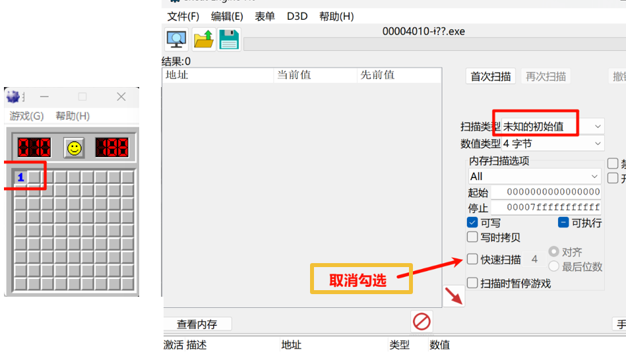The image size is (626, 364).
Task: Click the red no-entry clear list icon
Action: coord(422,321)
